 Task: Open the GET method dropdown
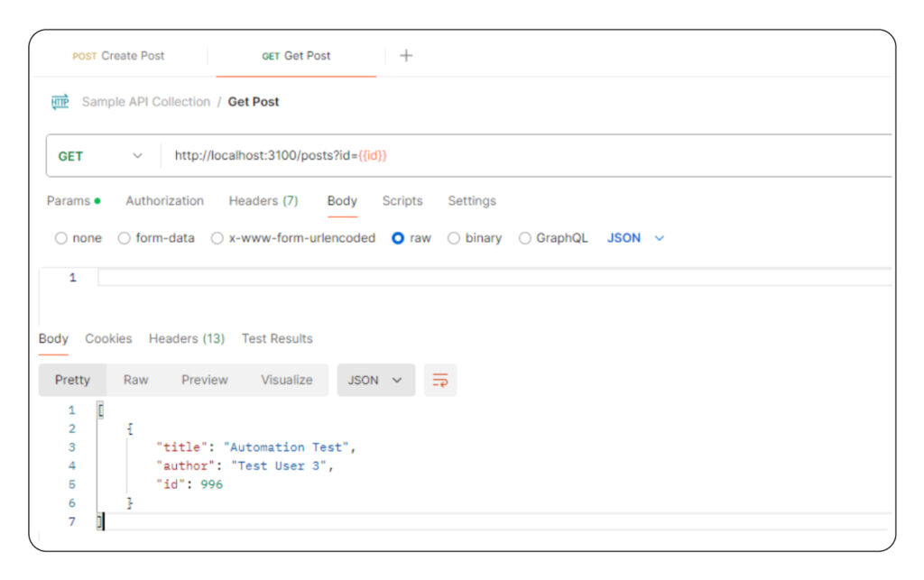101,156
